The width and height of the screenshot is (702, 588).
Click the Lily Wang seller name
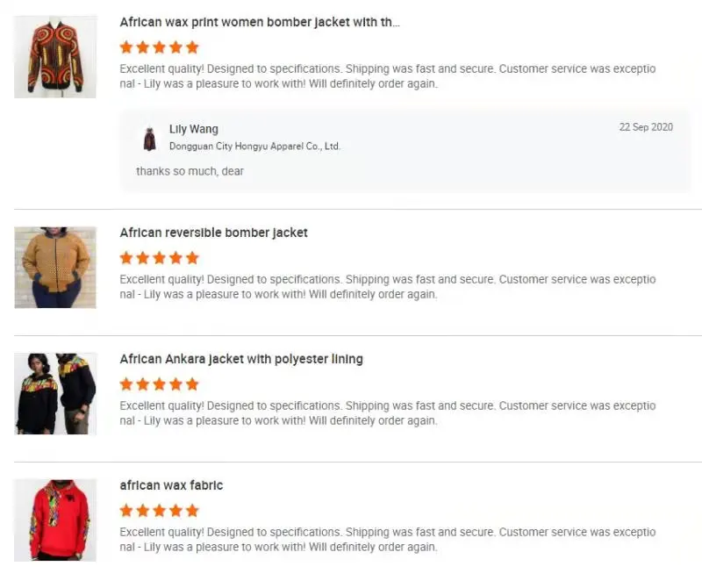tap(194, 129)
